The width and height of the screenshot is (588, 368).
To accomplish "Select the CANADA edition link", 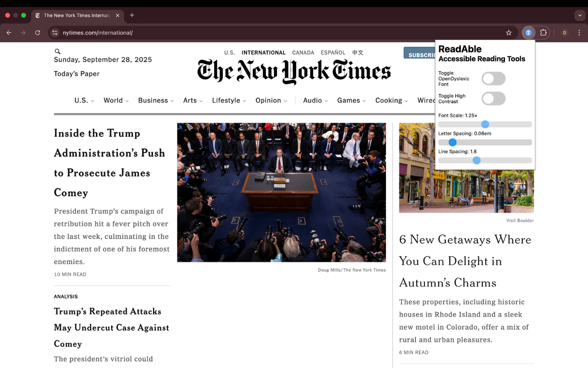I will [x=303, y=52].
